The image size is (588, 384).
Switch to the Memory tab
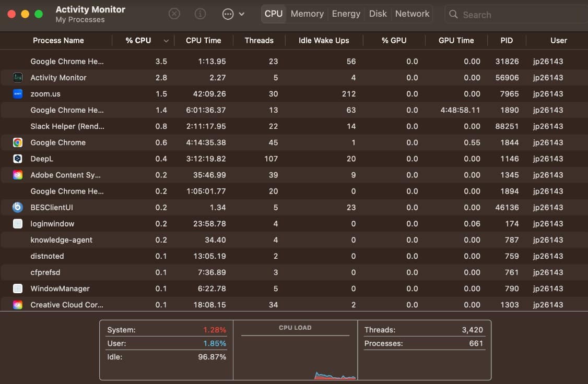tap(307, 14)
